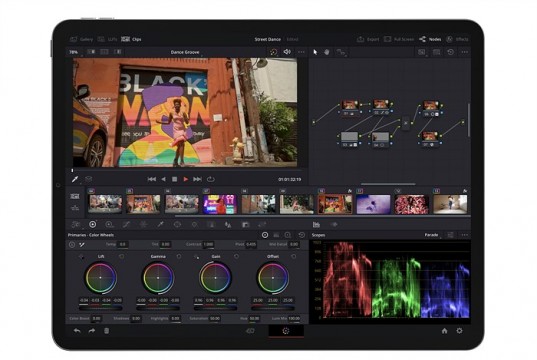This screenshot has width=537, height=360.
Task: Select the eyedropper qualifier picker below viewer
Action: coord(75,179)
